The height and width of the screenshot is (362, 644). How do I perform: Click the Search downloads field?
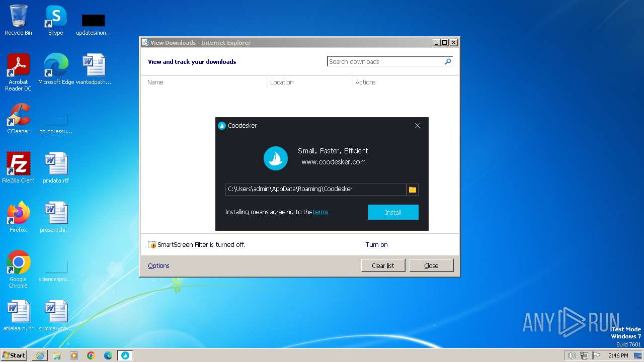(x=385, y=61)
